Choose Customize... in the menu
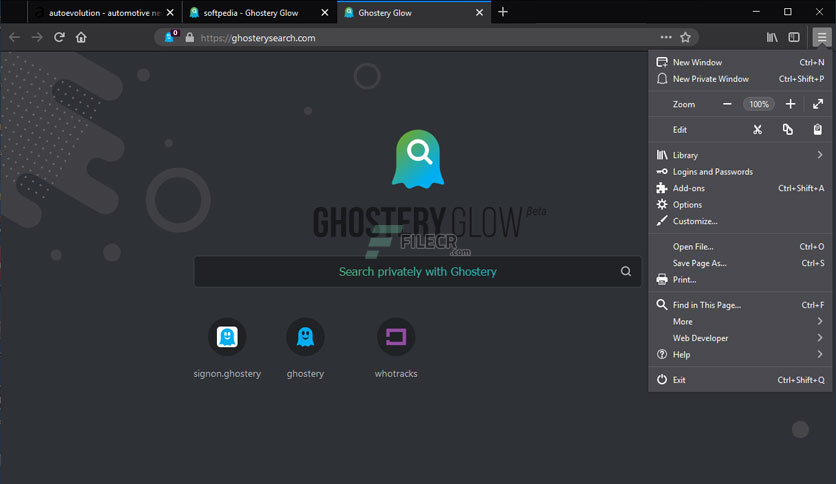836x484 pixels. coord(740,221)
